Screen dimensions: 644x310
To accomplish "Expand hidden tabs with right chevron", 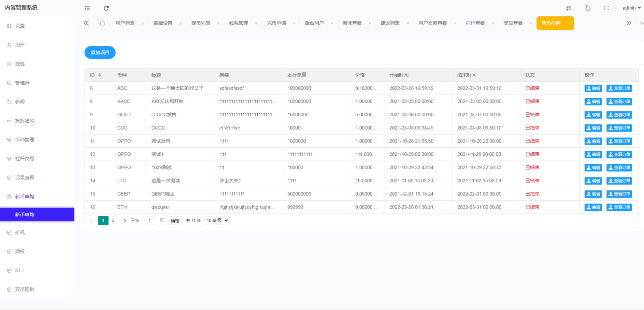I will (x=629, y=23).
